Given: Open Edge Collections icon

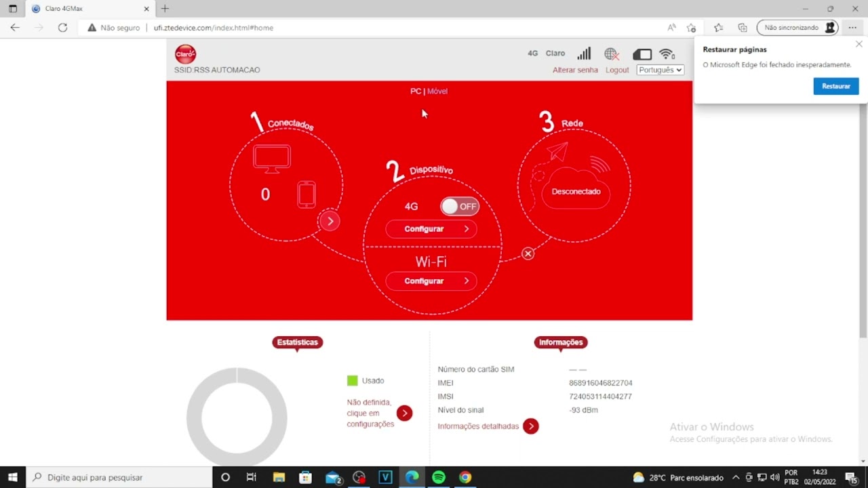Looking at the screenshot, I should (743, 28).
